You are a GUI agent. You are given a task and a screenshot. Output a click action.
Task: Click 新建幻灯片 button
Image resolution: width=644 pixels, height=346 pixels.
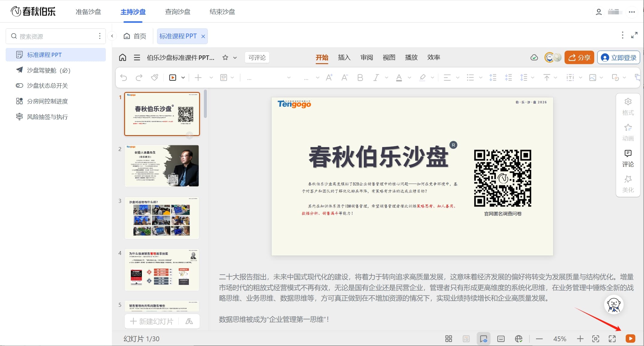pyautogui.click(x=152, y=321)
